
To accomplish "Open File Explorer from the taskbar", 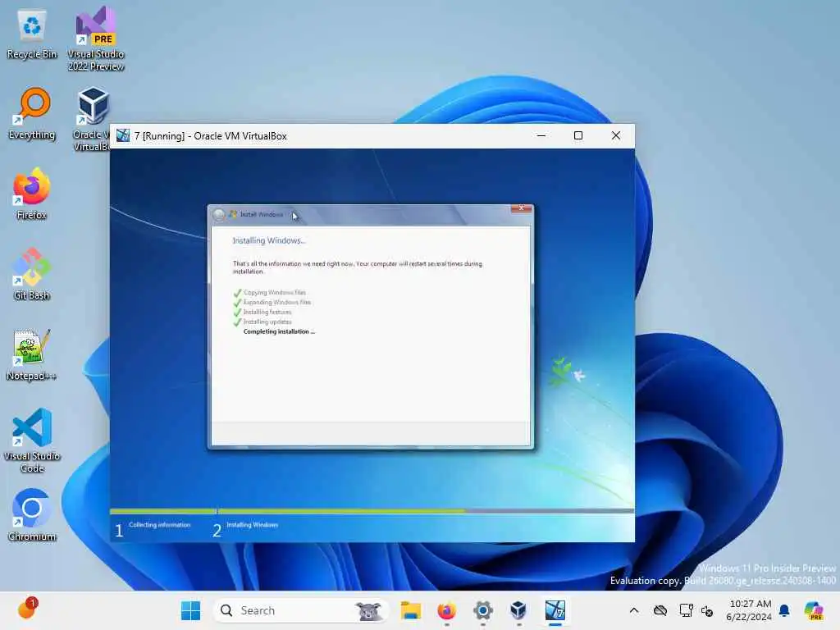I will [x=411, y=610].
